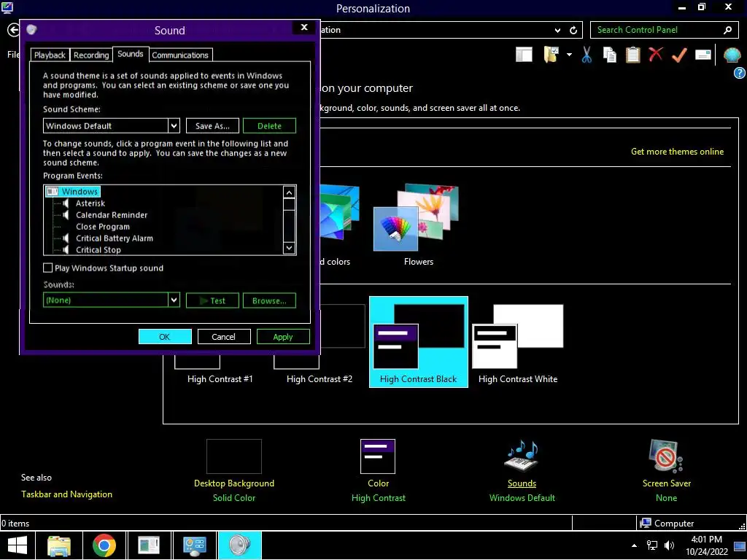
Task: Open the Communications tab
Action: pos(180,55)
